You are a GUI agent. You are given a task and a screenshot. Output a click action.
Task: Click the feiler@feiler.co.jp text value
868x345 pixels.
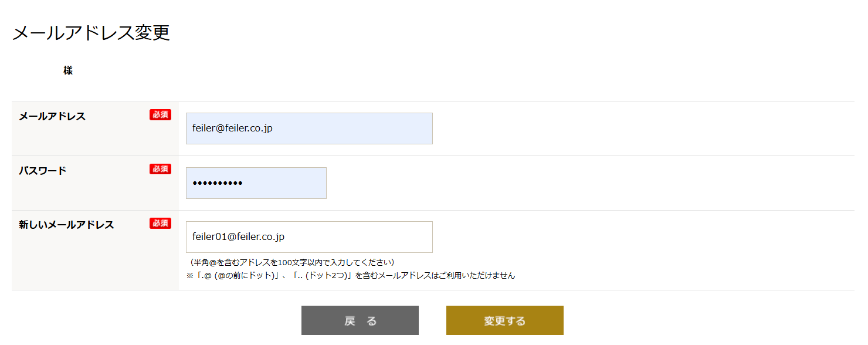pos(232,128)
